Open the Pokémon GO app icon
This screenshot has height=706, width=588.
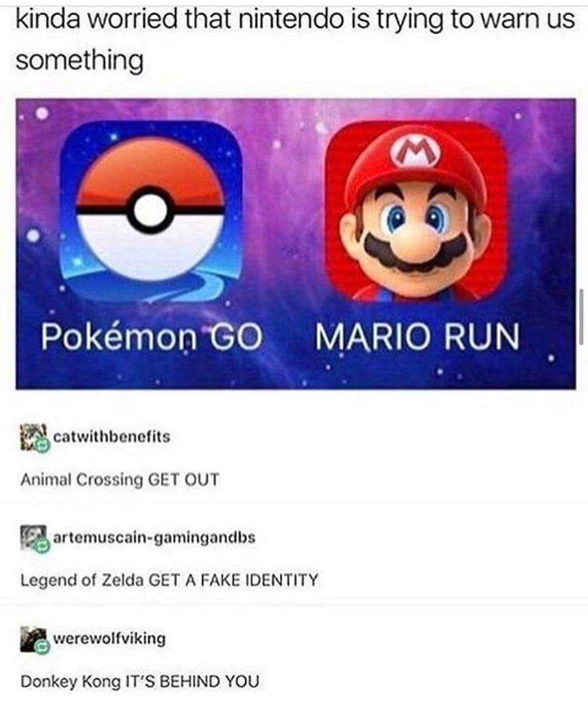tap(151, 210)
